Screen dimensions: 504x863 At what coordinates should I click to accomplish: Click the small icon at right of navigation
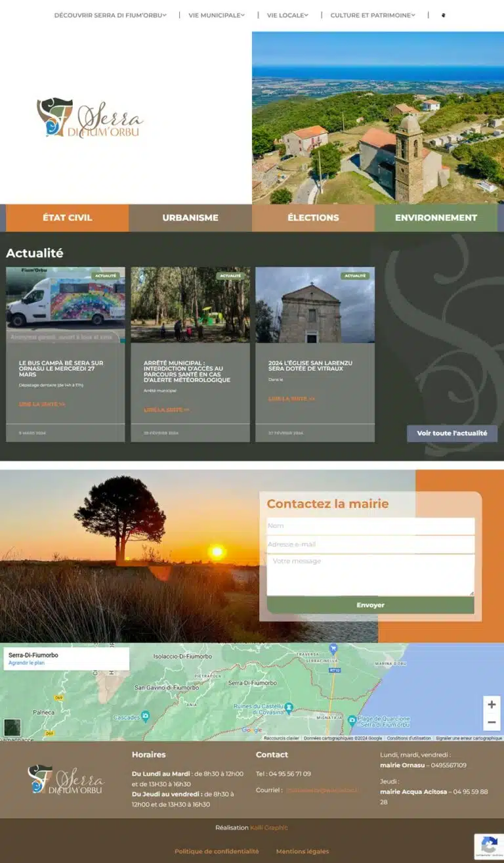point(443,15)
